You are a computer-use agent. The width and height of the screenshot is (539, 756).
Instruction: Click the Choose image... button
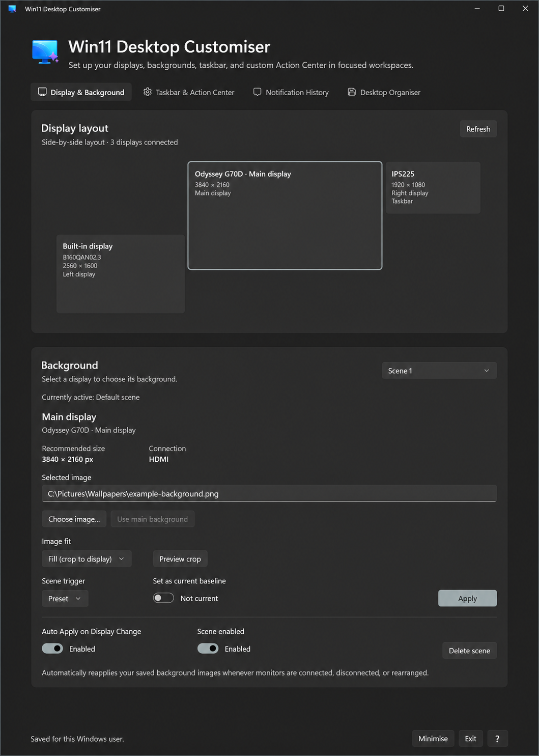tap(74, 519)
